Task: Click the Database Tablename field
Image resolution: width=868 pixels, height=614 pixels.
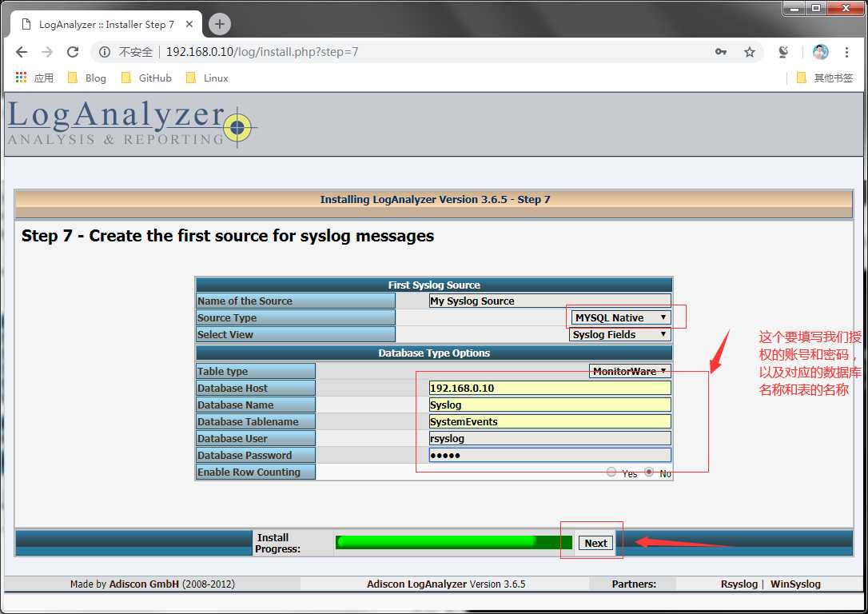Action: [550, 421]
